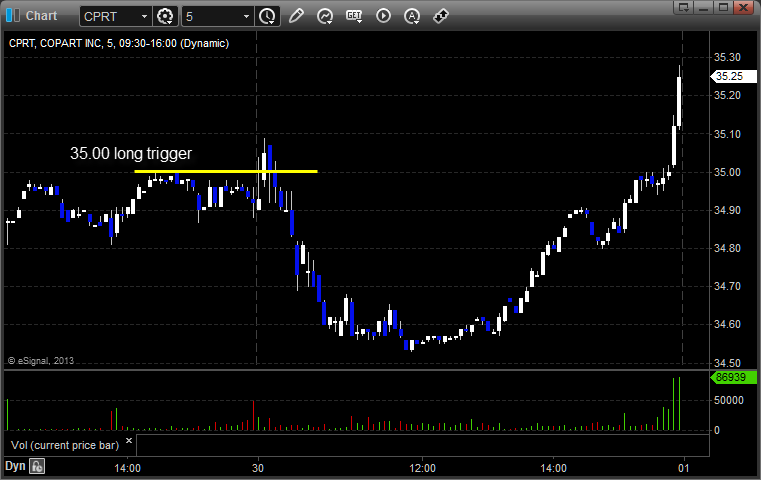Image resolution: width=761 pixels, height=480 pixels.
Task: Select the yellow 35.00 trigger line
Action: tap(226, 171)
